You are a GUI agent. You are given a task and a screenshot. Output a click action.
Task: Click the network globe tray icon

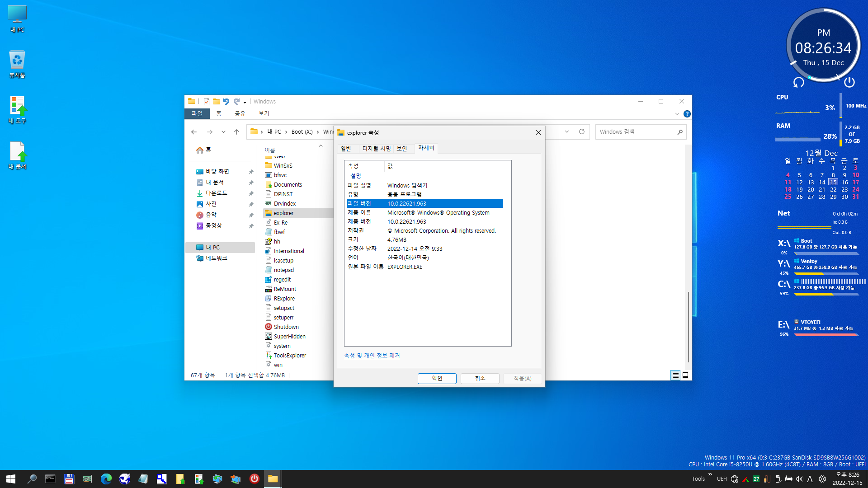coord(735,479)
